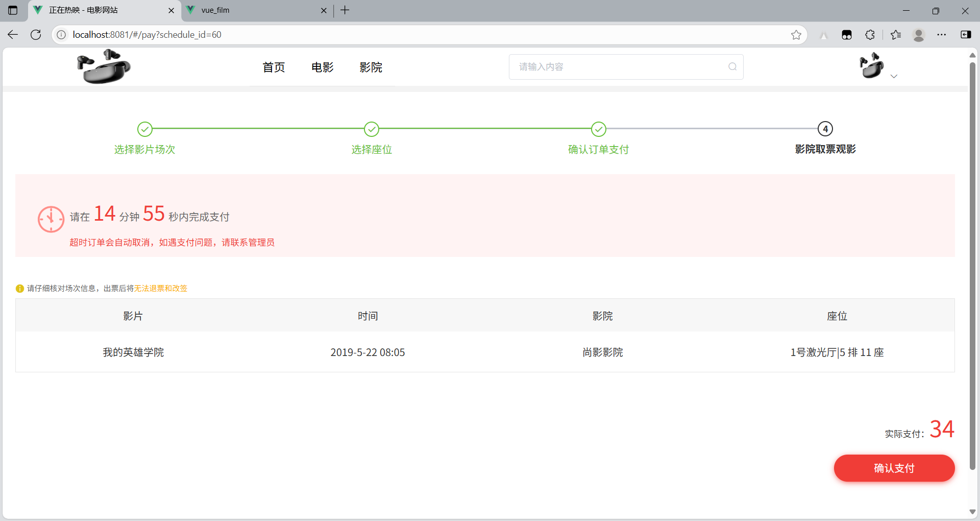Image resolution: width=980 pixels, height=521 pixels.
Task: Open the browser settings three-dot menu
Action: [x=942, y=35]
